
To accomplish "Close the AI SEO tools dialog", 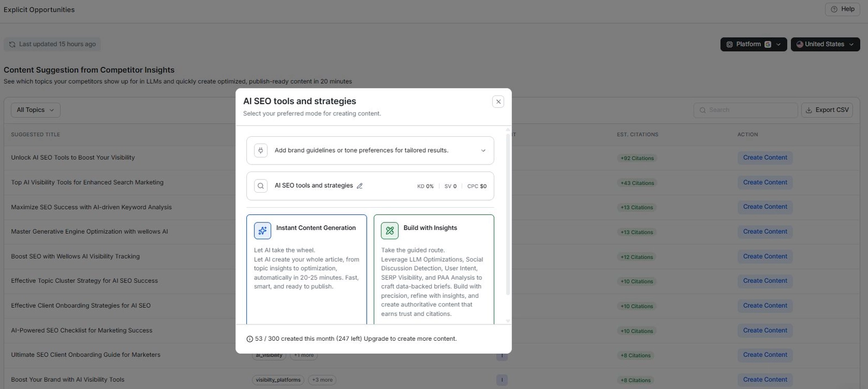I will (498, 101).
